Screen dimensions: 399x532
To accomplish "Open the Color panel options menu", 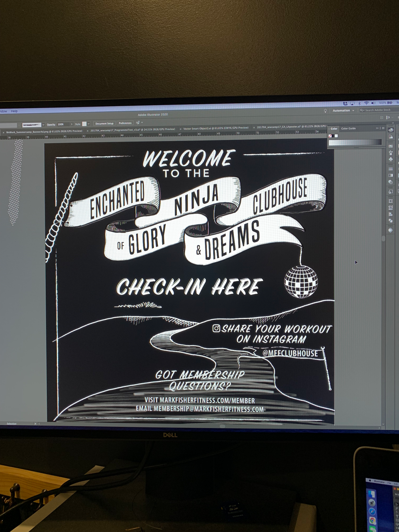I will coord(383,128).
